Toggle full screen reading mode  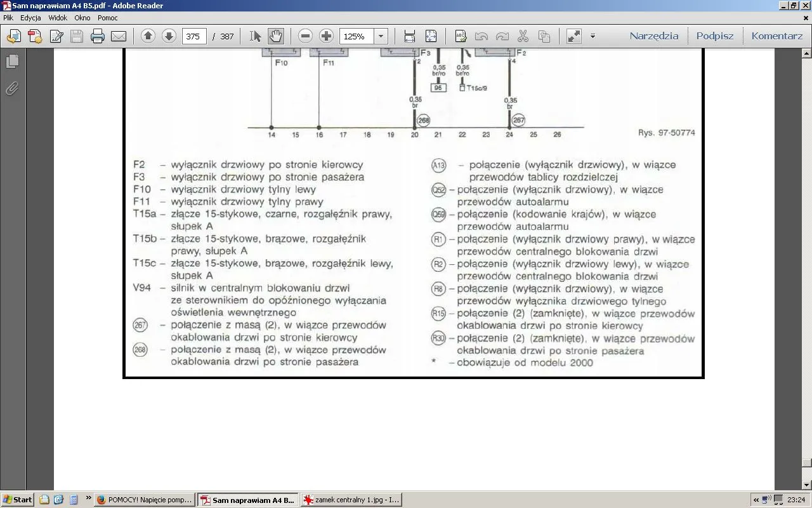pyautogui.click(x=573, y=36)
